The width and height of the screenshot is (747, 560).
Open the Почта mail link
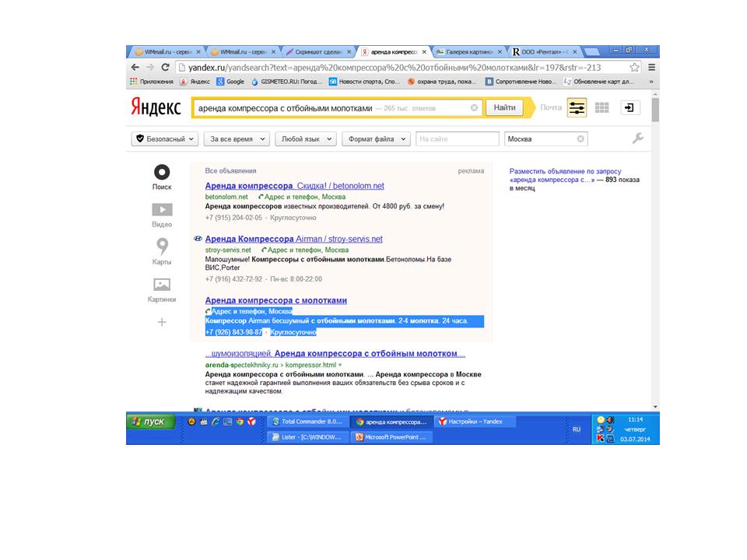[x=551, y=107]
